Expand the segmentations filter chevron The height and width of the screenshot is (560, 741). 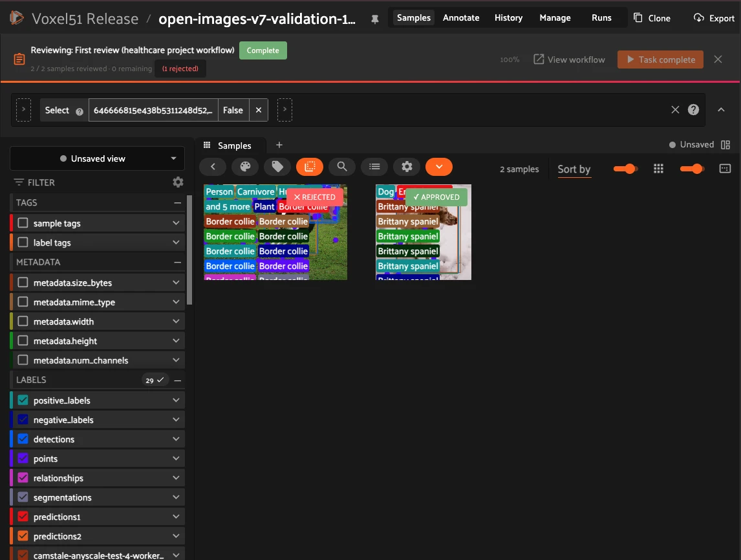[176, 497]
